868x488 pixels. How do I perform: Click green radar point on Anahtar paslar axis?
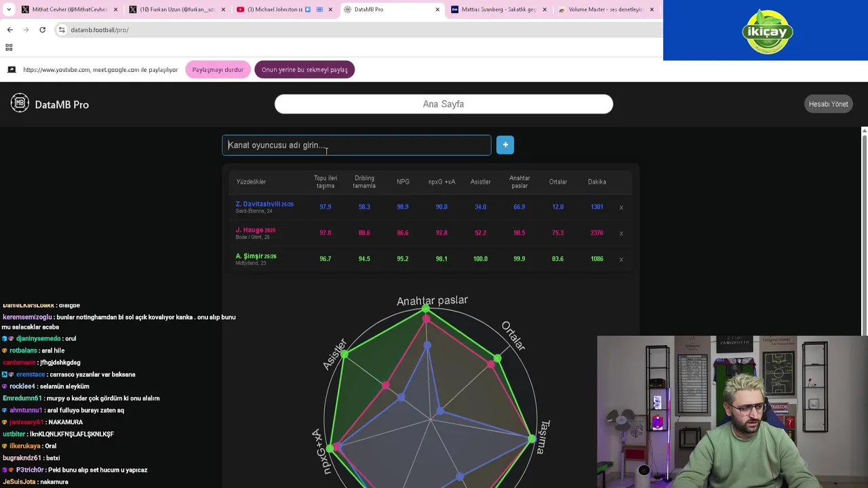coord(426,310)
